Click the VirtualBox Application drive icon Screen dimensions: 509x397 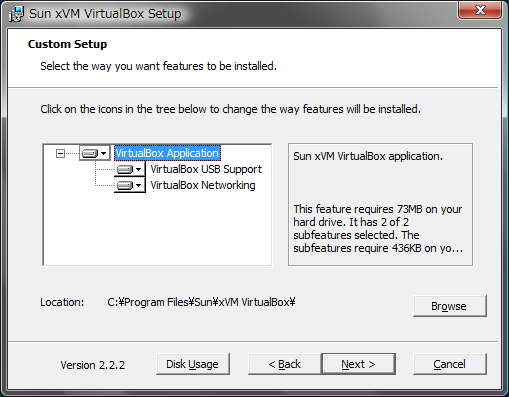89,153
